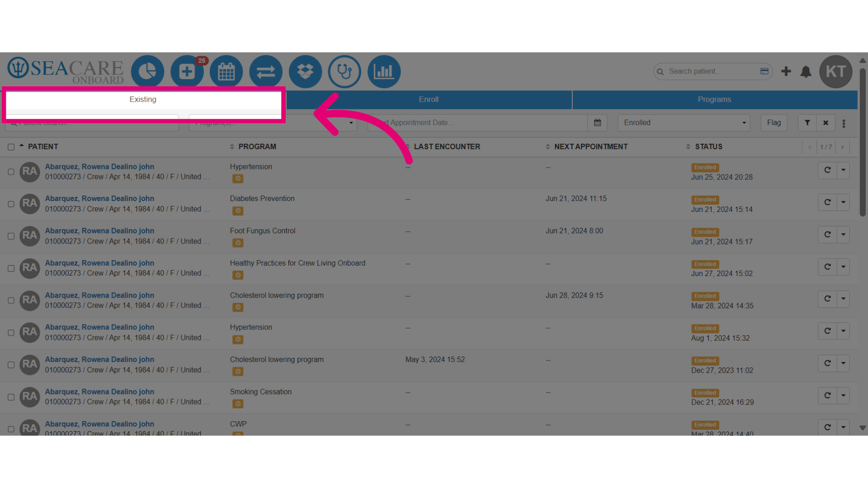Open the Program(s) filter dropdown arrow
868x488 pixels.
351,123
